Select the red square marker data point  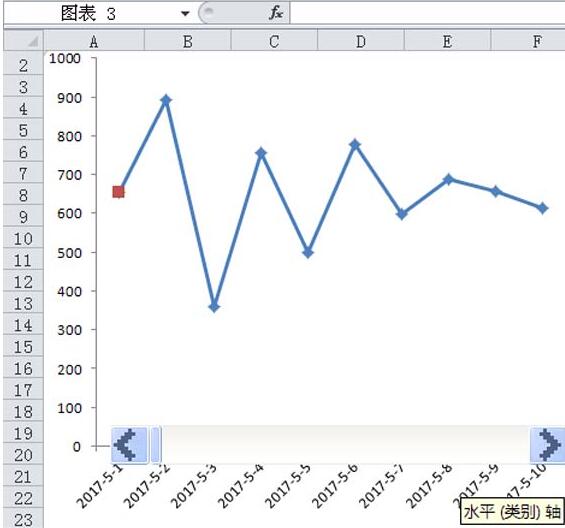click(119, 192)
